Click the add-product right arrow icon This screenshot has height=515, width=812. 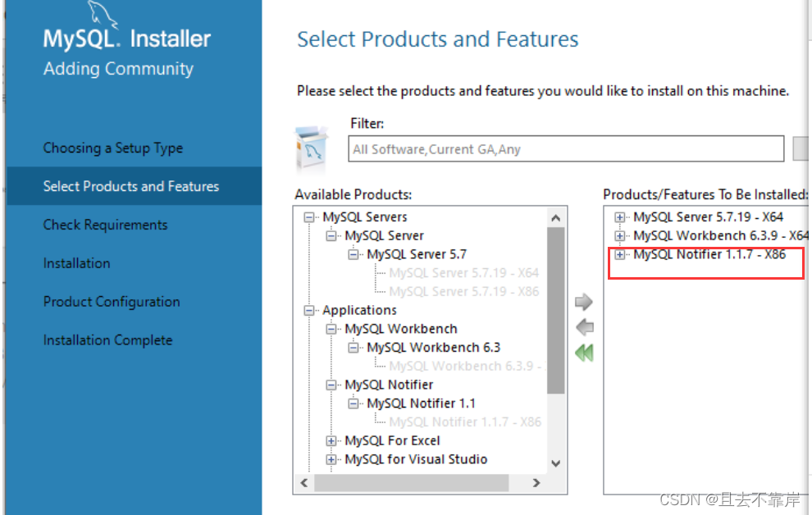point(584,302)
